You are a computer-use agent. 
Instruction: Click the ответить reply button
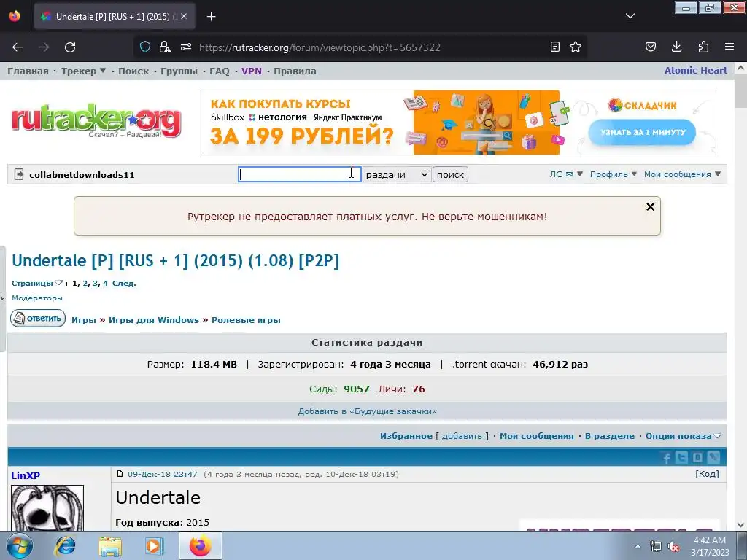pos(38,318)
